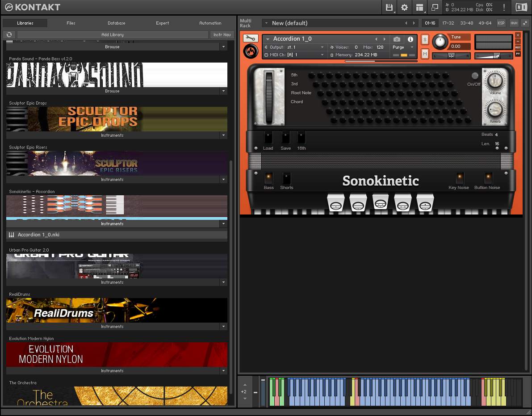Open the multi preset name dropdown
Viewport: 532px width, 416px height.
coord(267,23)
